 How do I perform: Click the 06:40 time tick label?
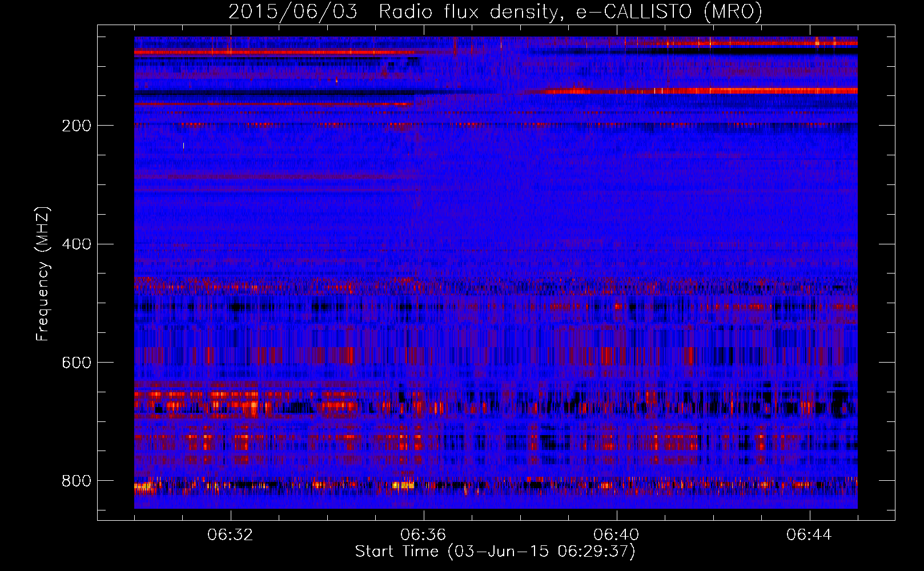[x=616, y=535]
